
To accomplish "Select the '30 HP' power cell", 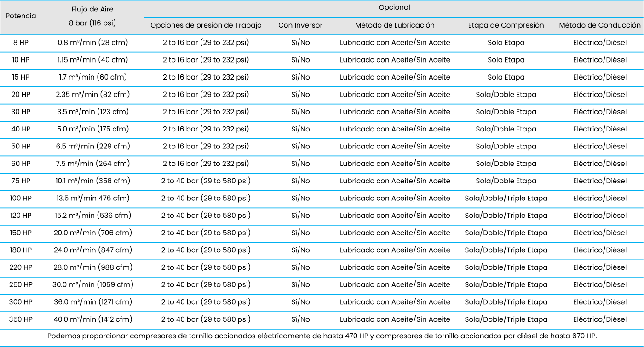I will coord(21,112).
